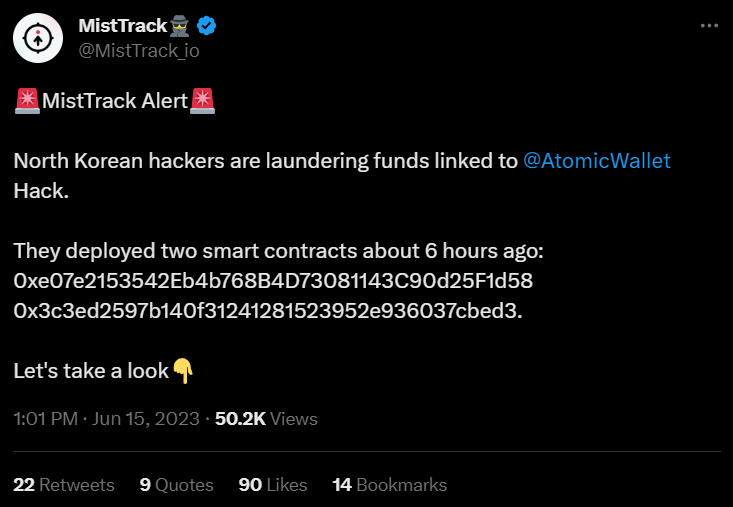View the 50.2K Views analytics

click(x=264, y=419)
